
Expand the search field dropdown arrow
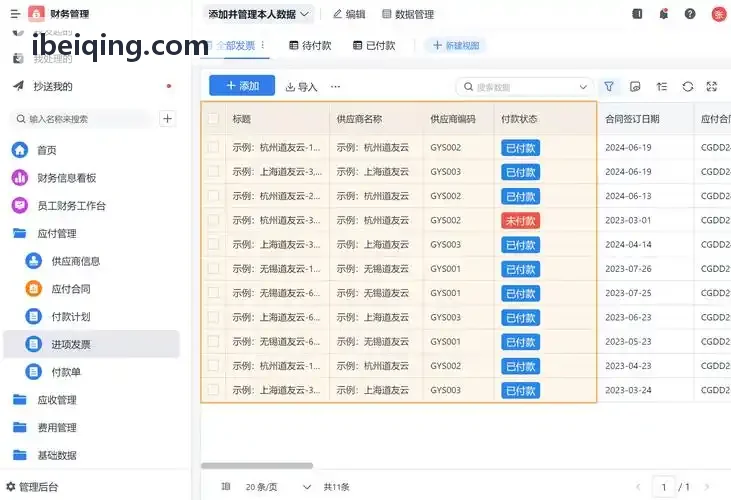(x=583, y=87)
